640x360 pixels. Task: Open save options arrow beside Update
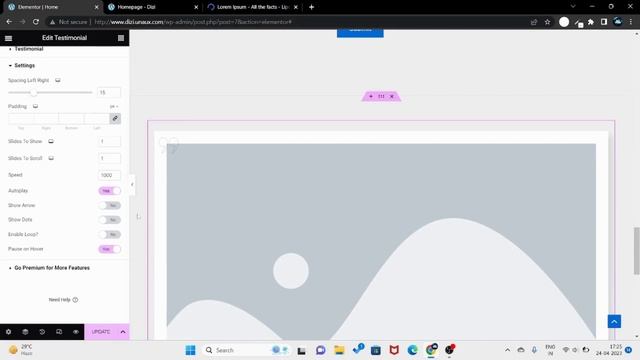click(123, 332)
